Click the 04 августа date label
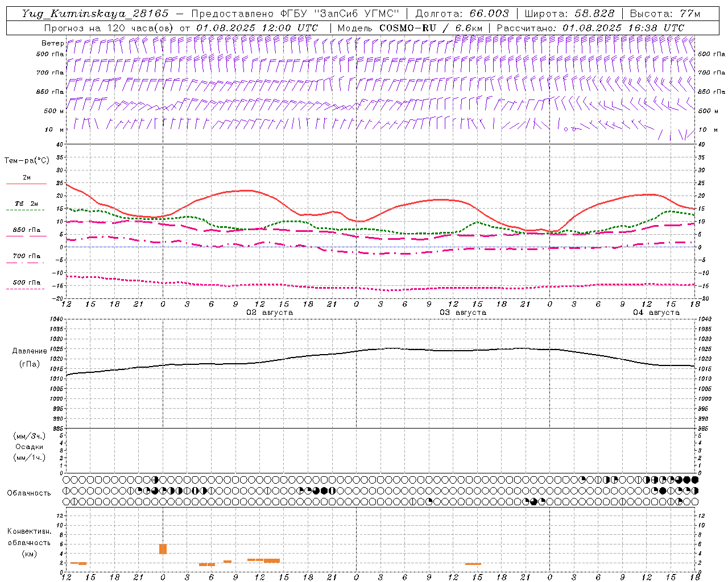This screenshot has width=728, height=582. pos(656,313)
